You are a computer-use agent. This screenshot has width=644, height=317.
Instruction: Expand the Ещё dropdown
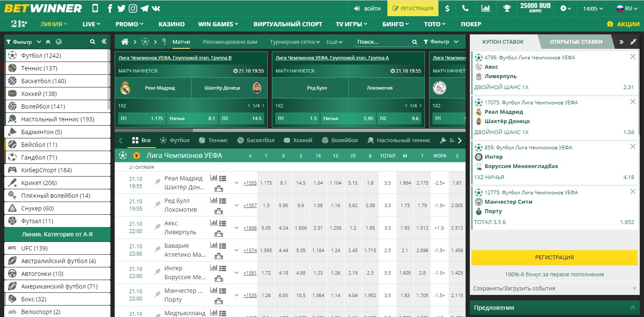(x=334, y=42)
